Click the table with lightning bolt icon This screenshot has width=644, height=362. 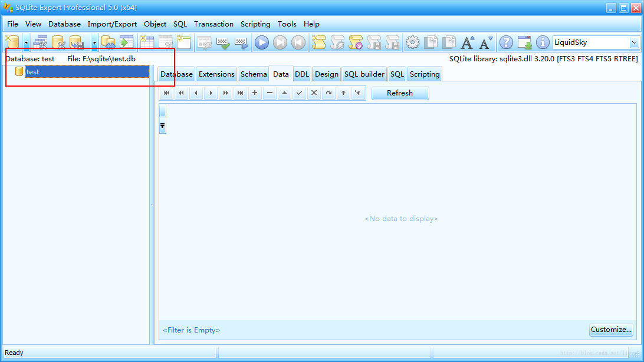pyautogui.click(x=204, y=42)
